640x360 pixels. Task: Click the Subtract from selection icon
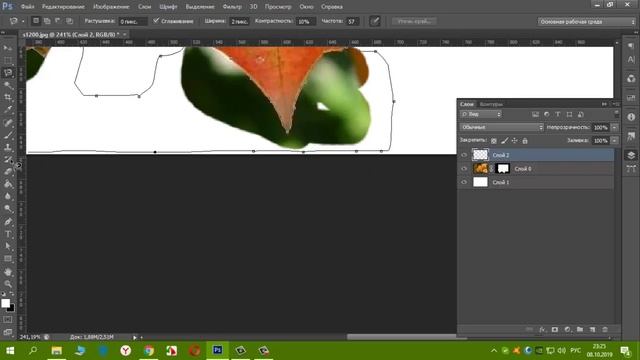click(58, 21)
